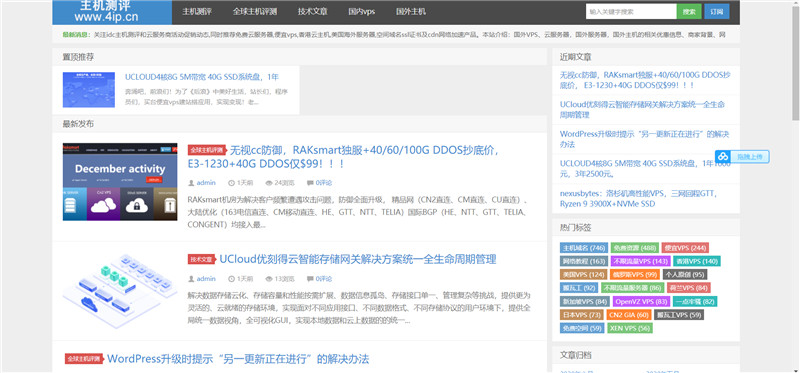Screen dimensions: 800x373
Task: Select the XEN VPS (56) tag
Action: point(630,328)
